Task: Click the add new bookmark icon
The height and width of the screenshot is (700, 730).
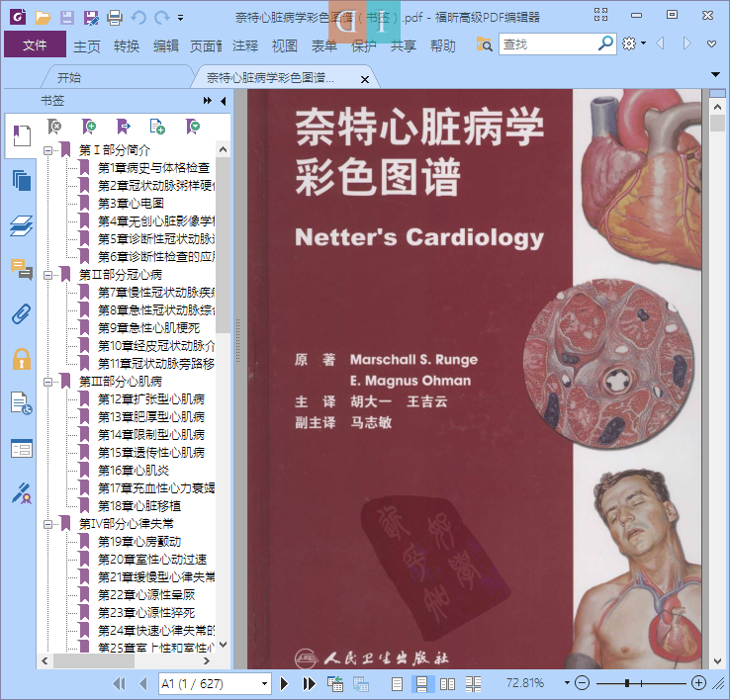Action: pyautogui.click(x=89, y=127)
